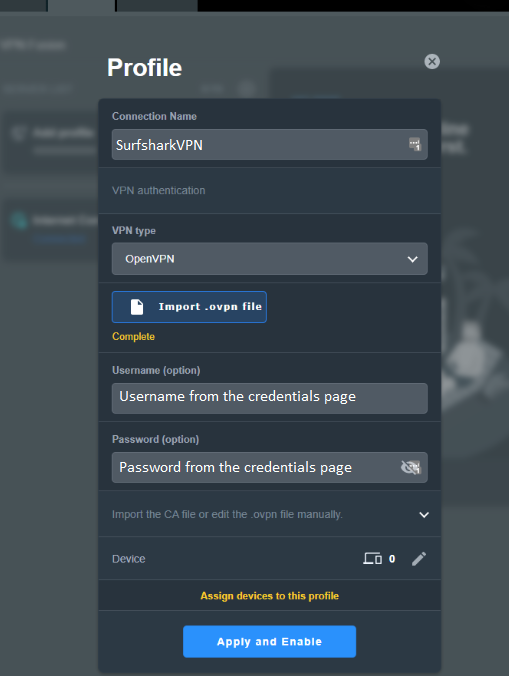Close the Profile dialog with the X icon
Viewport: 509px width, 677px height.
point(432,61)
